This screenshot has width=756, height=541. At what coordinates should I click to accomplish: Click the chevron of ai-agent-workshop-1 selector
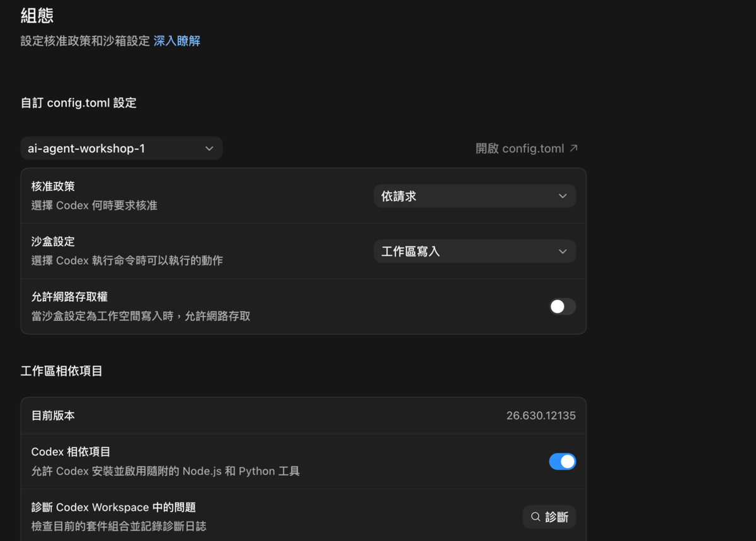209,148
